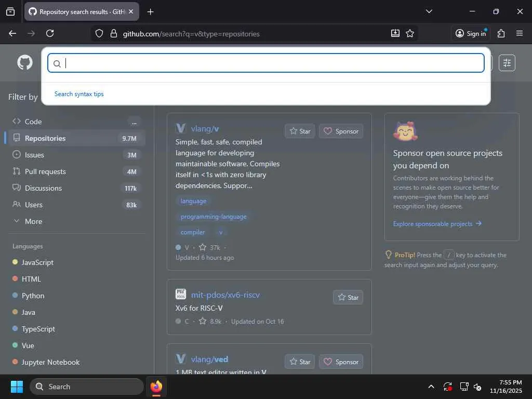Open the Windows Start menu
532x399 pixels.
(x=17, y=387)
